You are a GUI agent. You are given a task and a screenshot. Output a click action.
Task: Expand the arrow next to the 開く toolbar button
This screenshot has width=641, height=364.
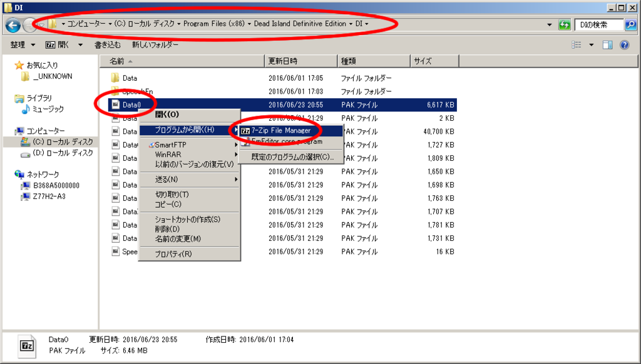81,44
